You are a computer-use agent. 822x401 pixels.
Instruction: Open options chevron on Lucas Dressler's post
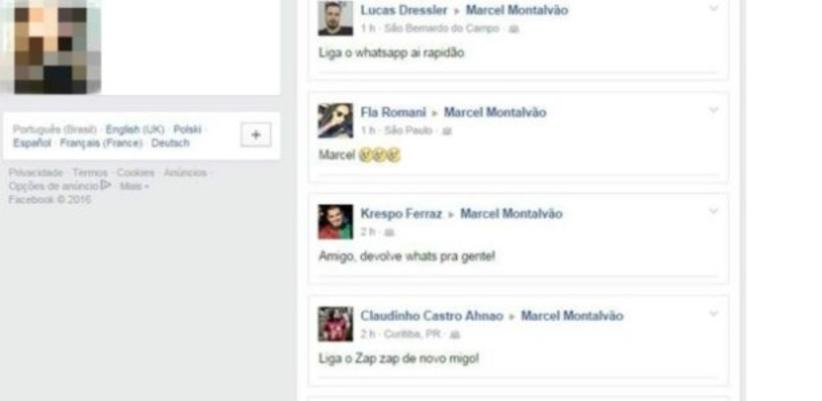pyautogui.click(x=713, y=8)
